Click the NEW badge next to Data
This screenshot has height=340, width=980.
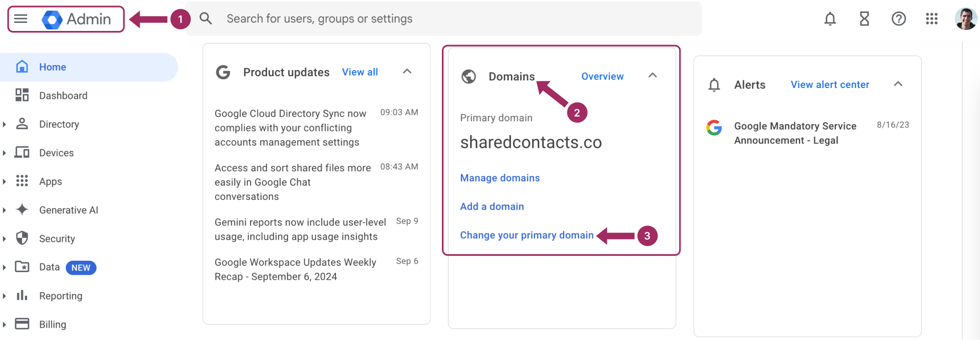(x=81, y=268)
